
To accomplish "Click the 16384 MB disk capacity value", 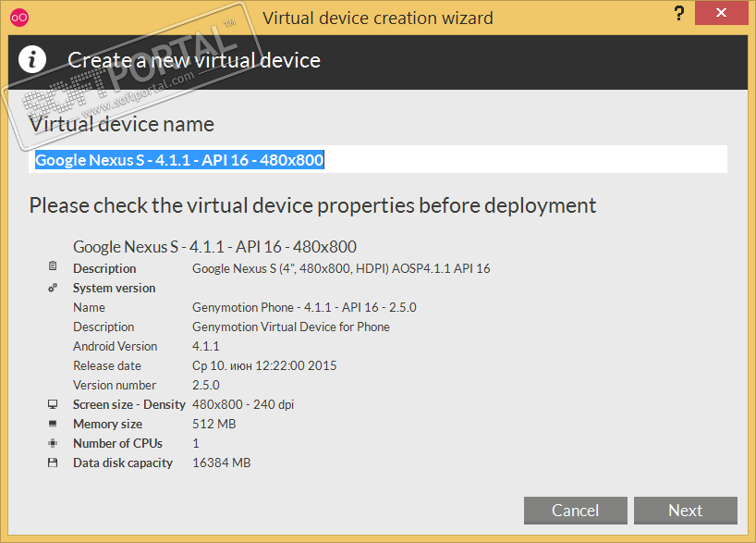I will tap(221, 463).
